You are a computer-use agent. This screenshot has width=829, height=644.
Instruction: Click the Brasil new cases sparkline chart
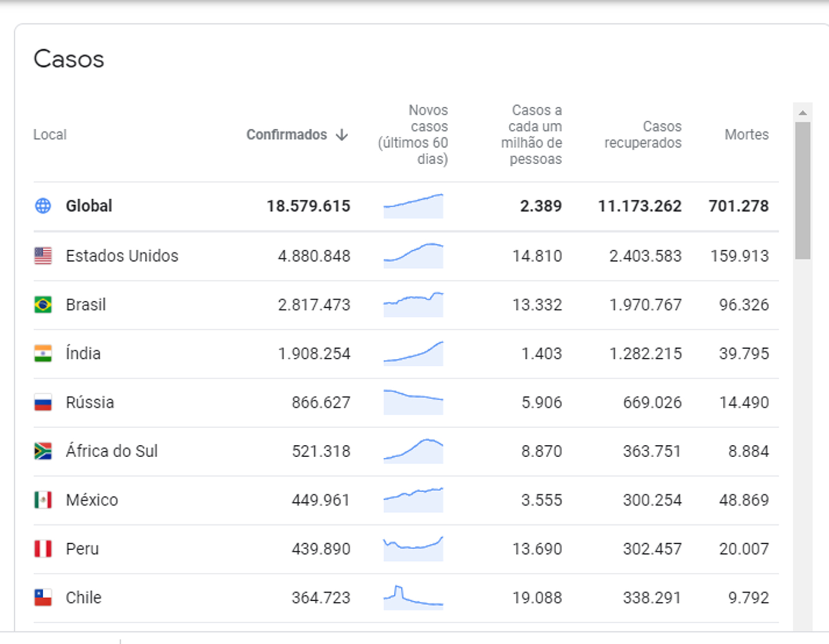[413, 305]
